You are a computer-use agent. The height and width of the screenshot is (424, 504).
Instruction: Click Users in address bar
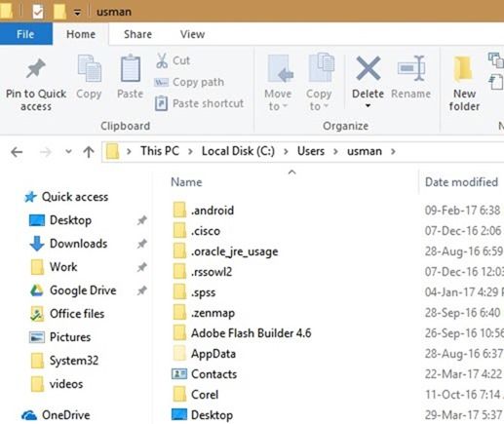[311, 151]
